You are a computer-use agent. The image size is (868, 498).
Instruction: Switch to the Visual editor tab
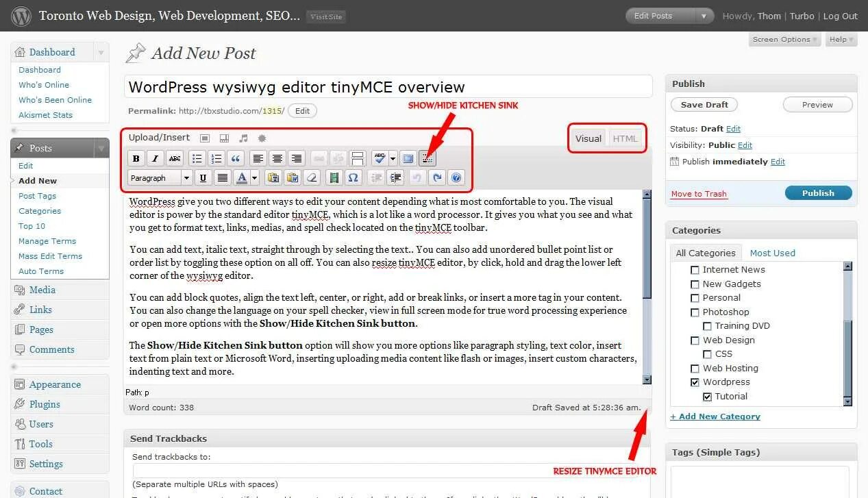click(588, 138)
